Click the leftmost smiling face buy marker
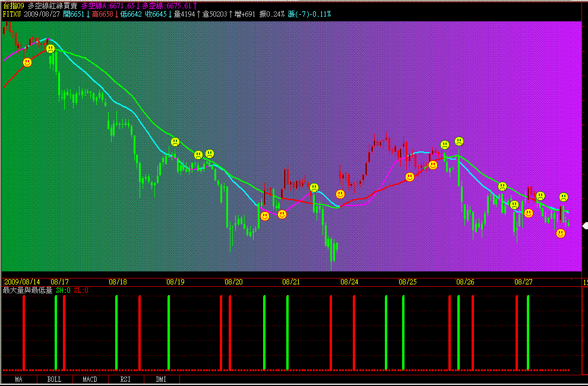The image size is (588, 386). (x=27, y=62)
